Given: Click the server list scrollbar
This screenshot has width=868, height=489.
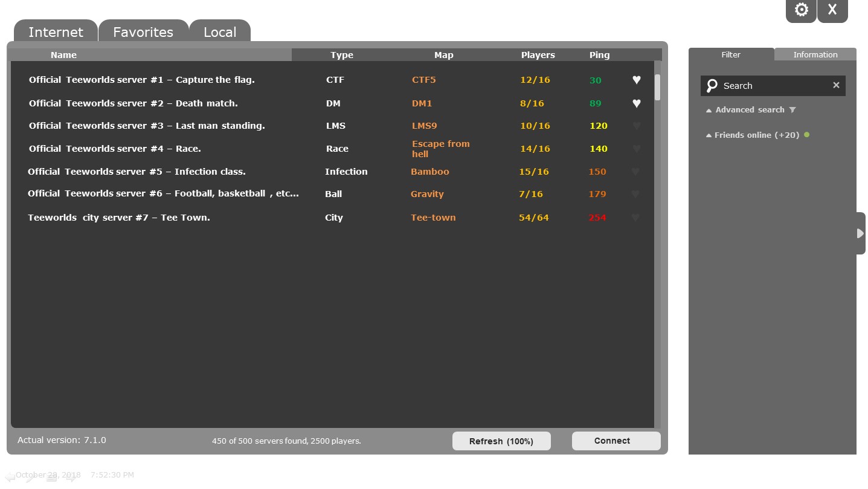Looking at the screenshot, I should 658,86.
